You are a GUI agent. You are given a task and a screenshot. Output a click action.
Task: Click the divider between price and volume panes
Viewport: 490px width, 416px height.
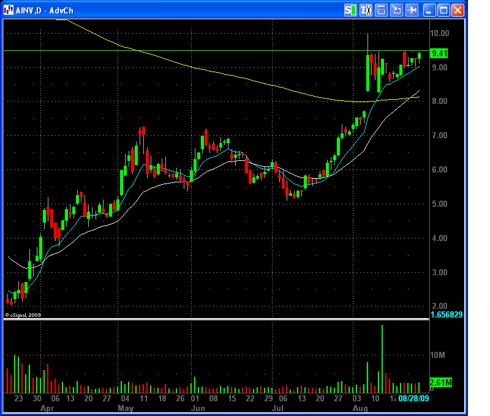(217, 319)
